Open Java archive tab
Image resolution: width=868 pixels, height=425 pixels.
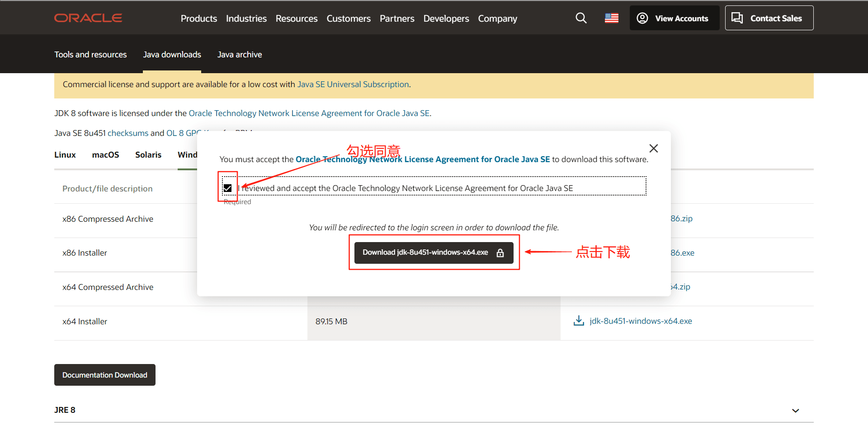coord(240,55)
